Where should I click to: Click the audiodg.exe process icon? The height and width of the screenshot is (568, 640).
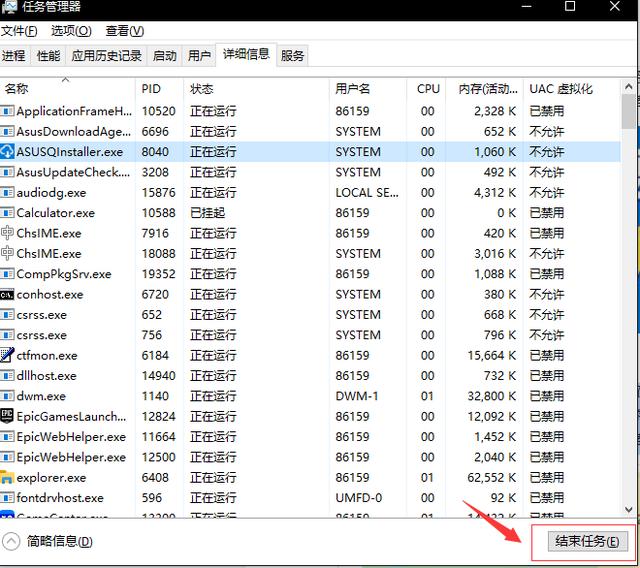tap(7, 193)
